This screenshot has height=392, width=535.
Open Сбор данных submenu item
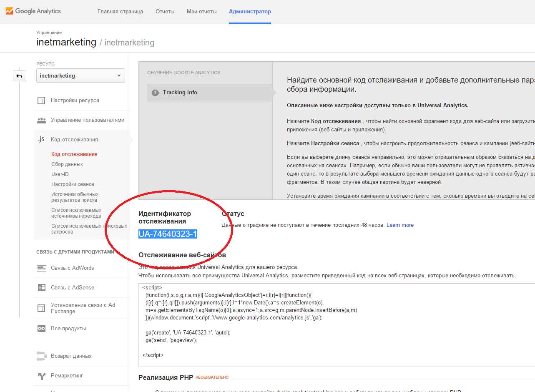pyautogui.click(x=67, y=164)
